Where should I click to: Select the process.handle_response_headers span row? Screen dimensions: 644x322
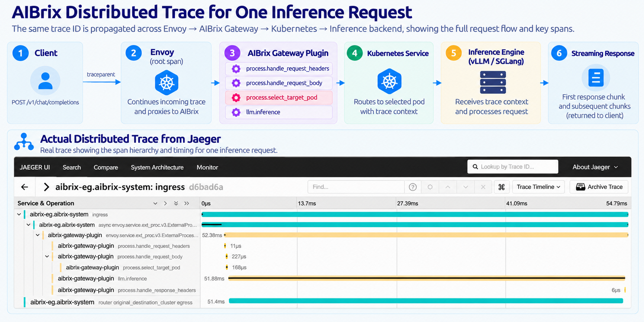323,290
